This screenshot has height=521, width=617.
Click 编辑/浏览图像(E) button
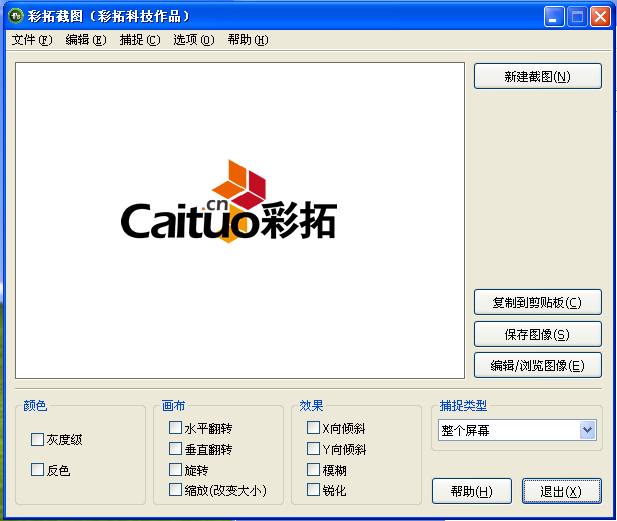click(538, 365)
